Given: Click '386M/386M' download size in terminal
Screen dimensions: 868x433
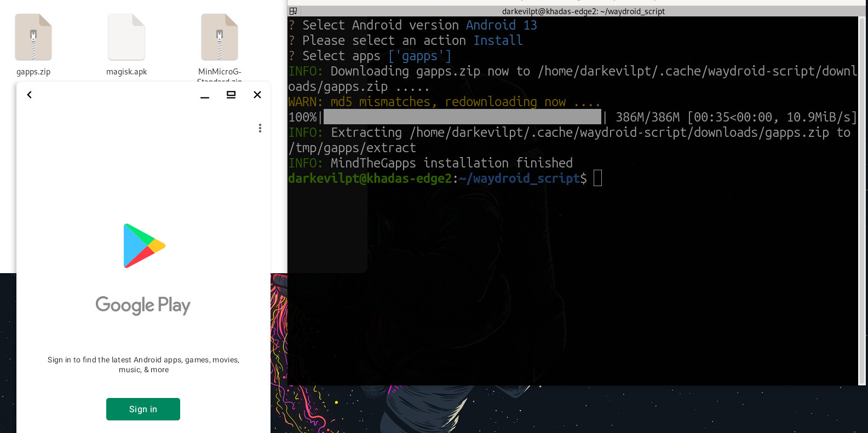Looking at the screenshot, I should tap(647, 117).
